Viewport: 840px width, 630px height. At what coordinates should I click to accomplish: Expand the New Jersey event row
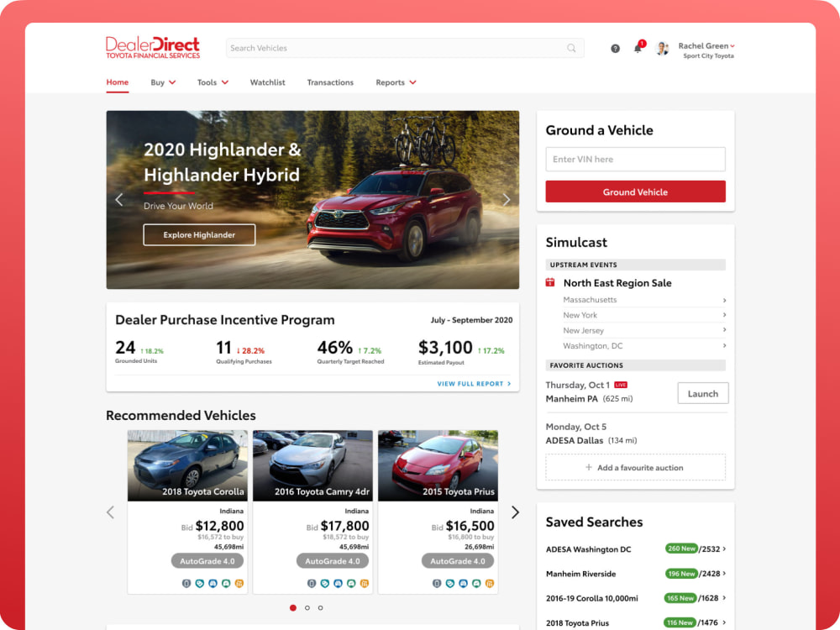point(644,330)
